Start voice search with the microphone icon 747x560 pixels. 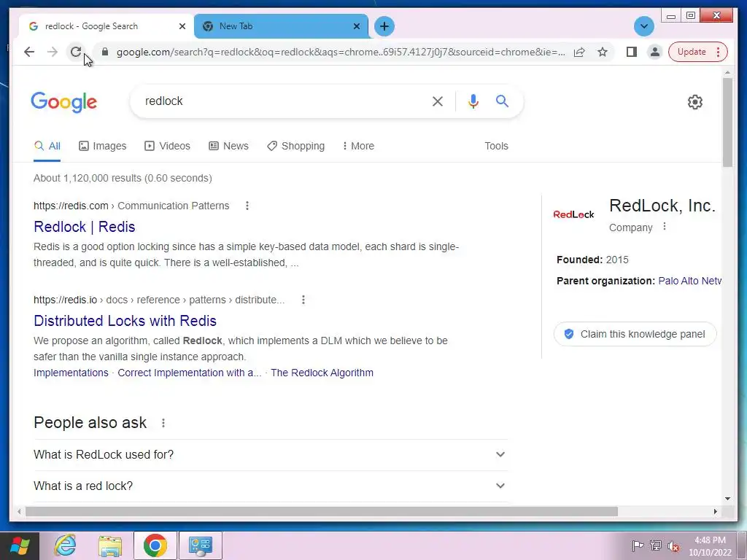(473, 101)
